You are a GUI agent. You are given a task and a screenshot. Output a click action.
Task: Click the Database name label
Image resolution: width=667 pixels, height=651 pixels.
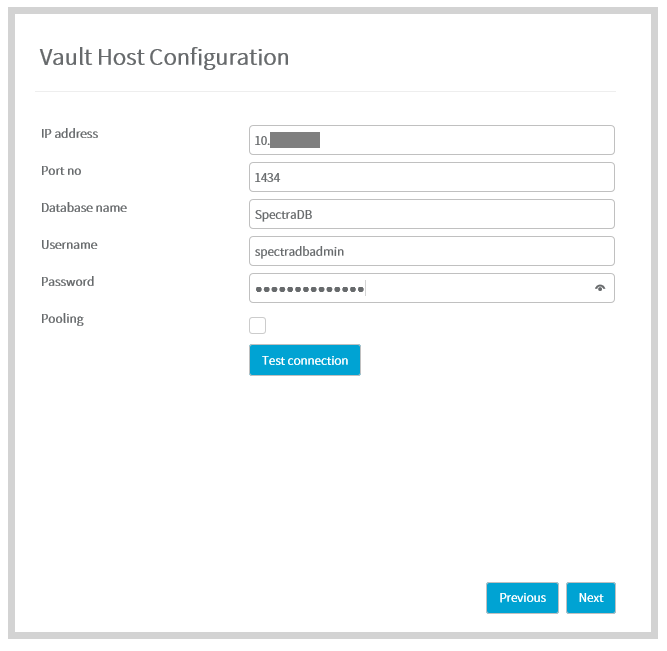tap(83, 208)
